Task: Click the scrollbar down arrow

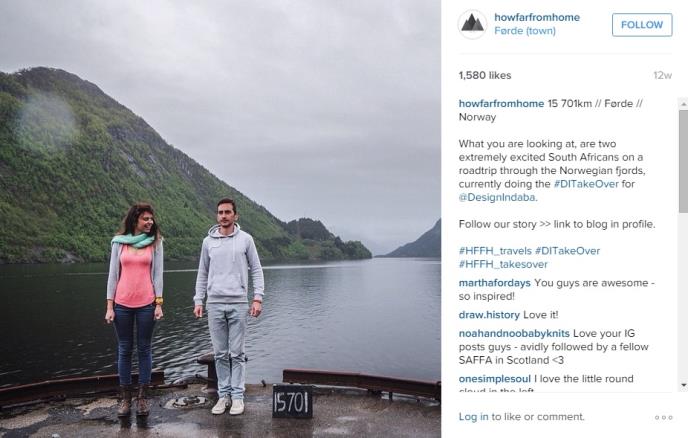Action: click(683, 385)
